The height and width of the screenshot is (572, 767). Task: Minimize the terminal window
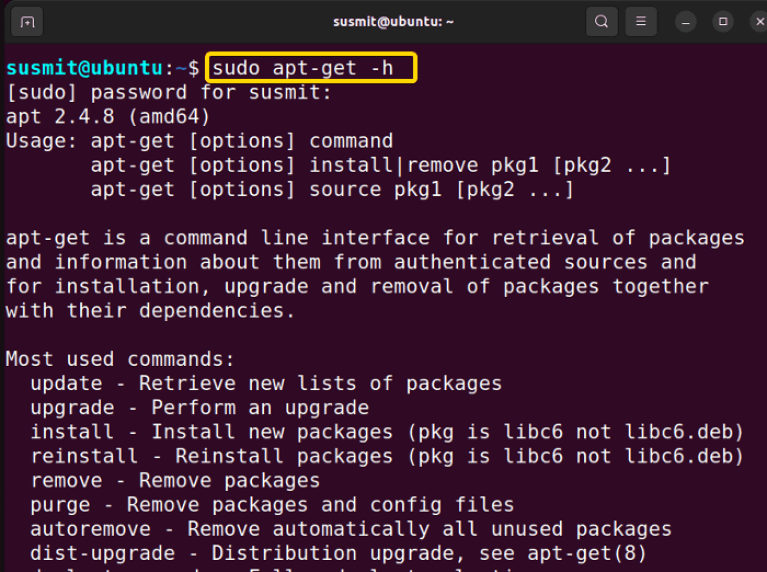tap(686, 22)
